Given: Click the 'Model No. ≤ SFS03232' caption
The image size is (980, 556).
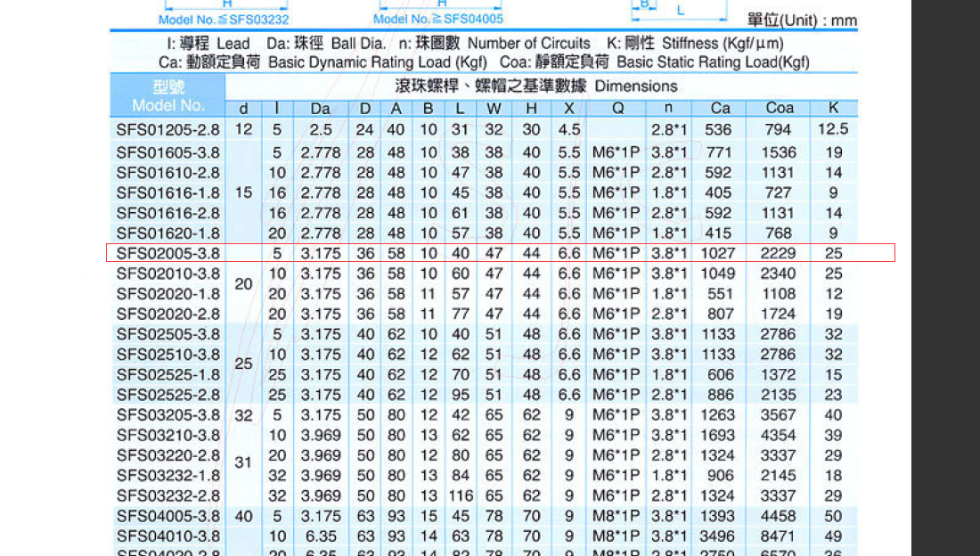Looking at the screenshot, I should [224, 19].
